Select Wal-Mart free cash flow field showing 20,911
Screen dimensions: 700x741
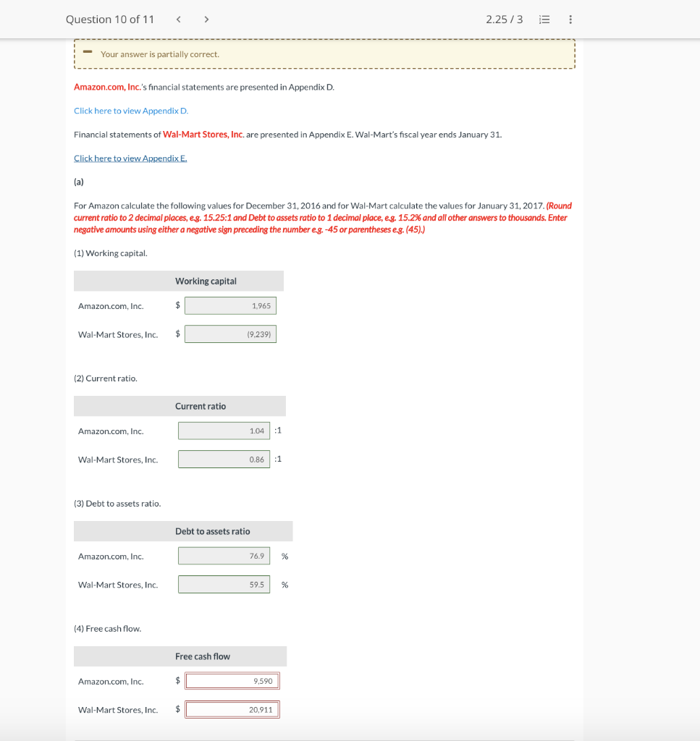(x=232, y=709)
